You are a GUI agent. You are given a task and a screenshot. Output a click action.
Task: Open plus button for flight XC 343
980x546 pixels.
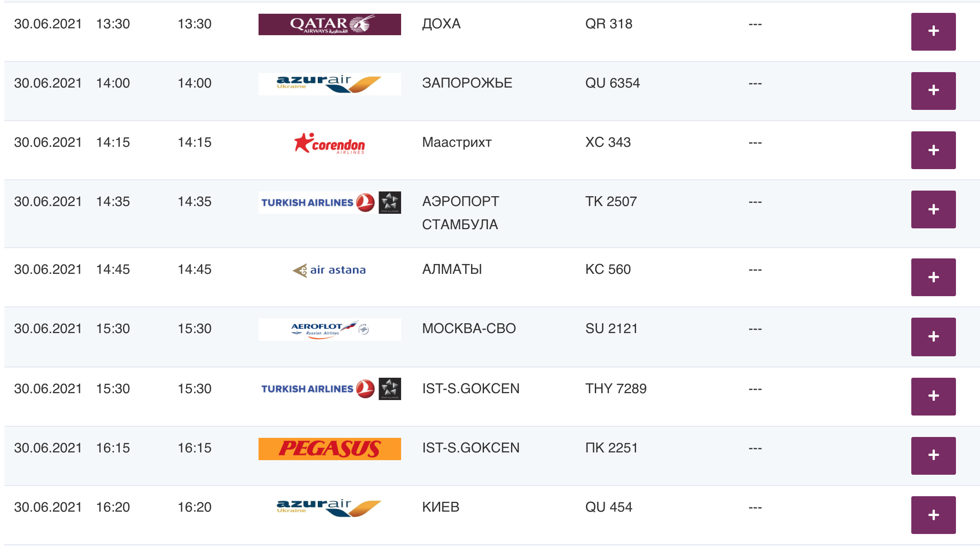(x=933, y=150)
